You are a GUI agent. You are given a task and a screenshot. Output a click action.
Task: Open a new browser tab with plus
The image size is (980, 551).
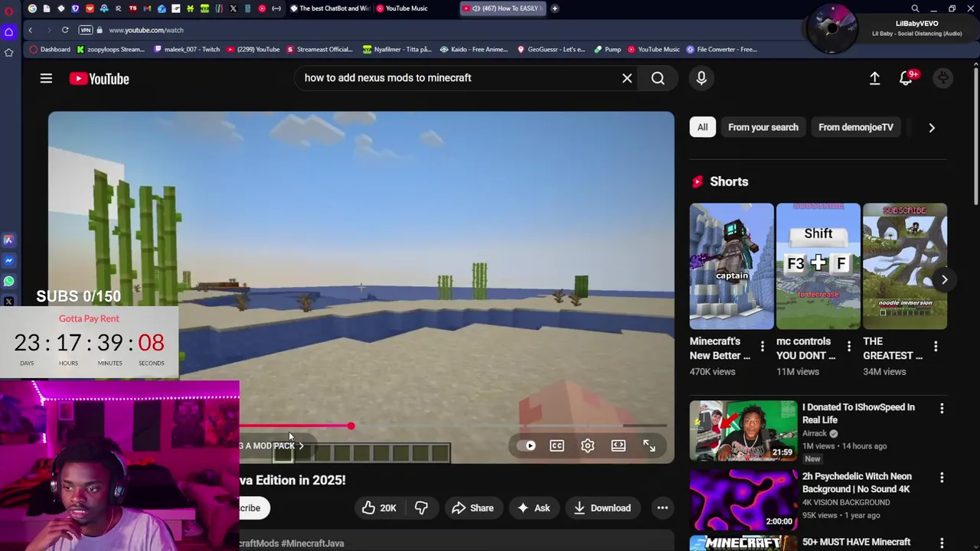tap(554, 8)
